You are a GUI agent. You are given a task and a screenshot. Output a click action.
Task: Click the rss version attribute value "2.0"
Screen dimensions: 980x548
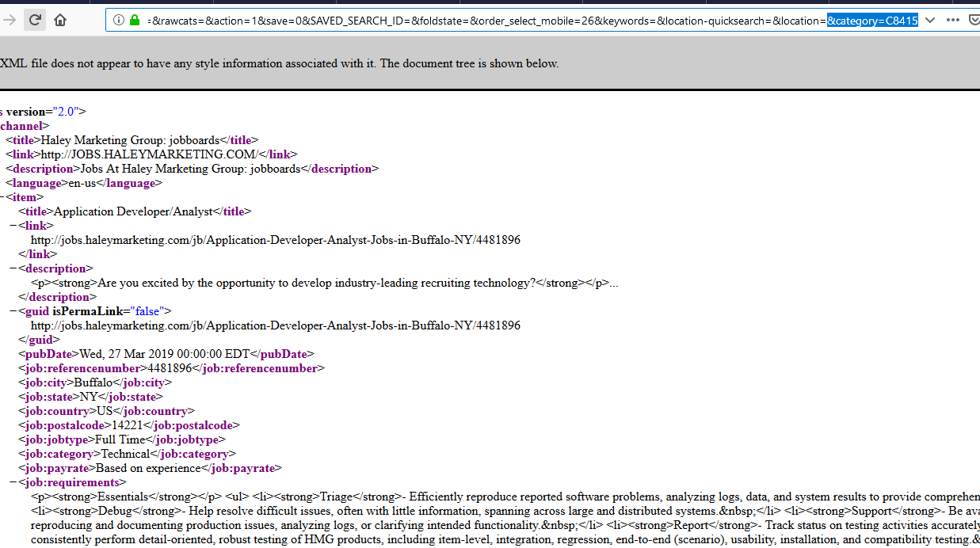[64, 112]
